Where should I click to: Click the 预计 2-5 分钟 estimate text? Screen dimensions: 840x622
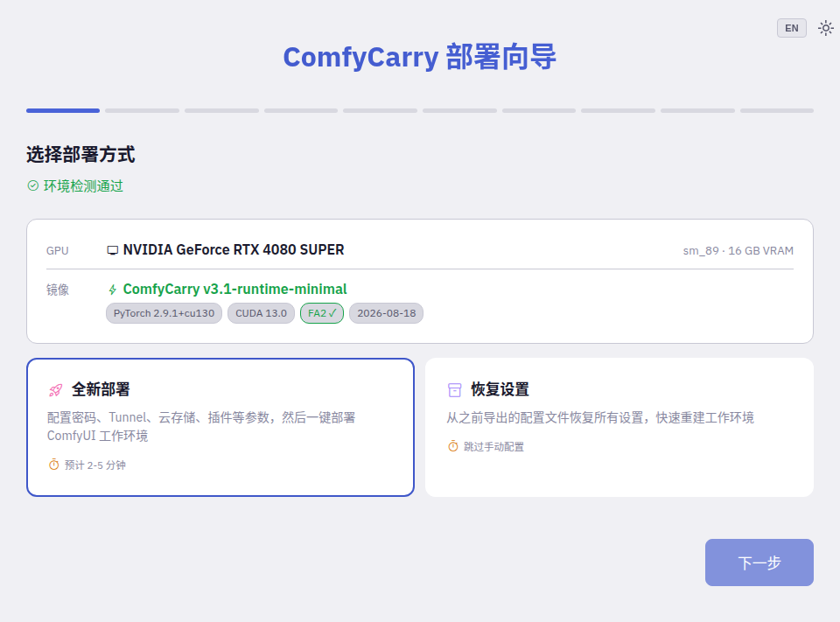pos(95,465)
